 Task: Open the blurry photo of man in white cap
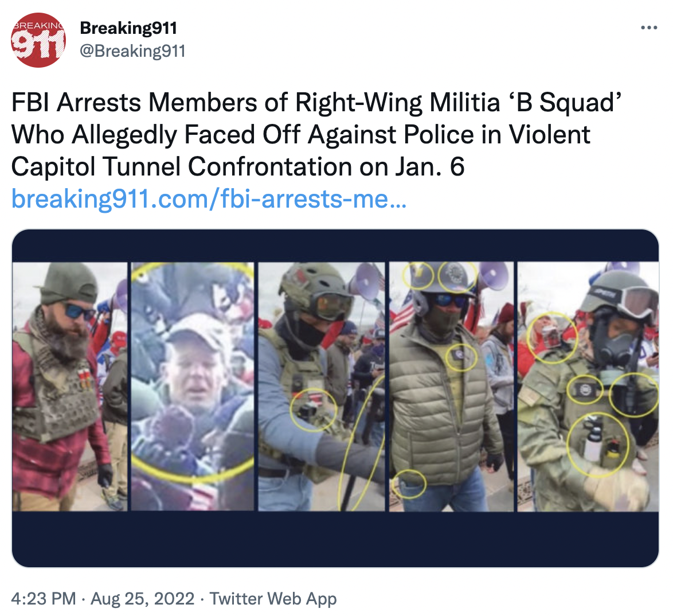point(192,386)
